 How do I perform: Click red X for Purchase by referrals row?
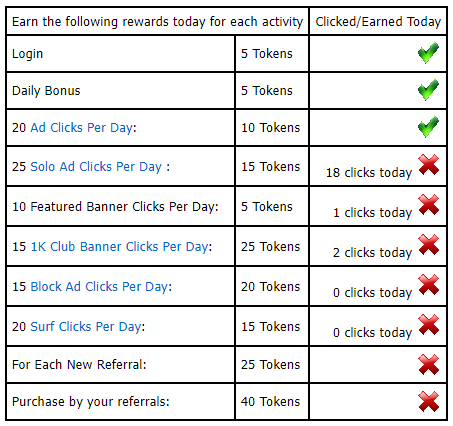pyautogui.click(x=429, y=401)
